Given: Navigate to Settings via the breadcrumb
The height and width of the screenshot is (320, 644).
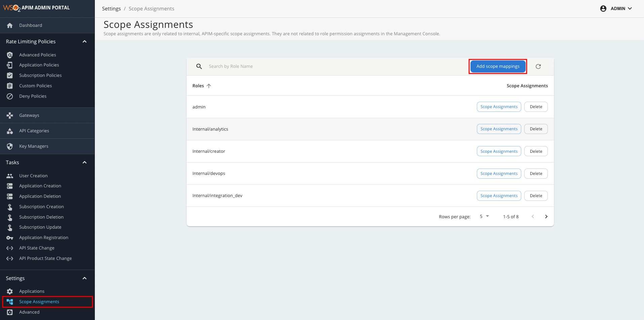Looking at the screenshot, I should click(x=111, y=8).
